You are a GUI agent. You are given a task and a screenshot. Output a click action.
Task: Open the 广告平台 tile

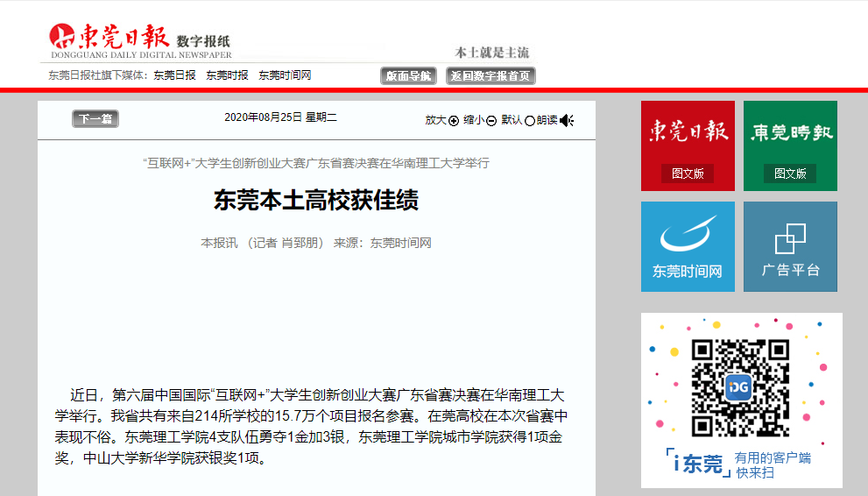coord(790,246)
